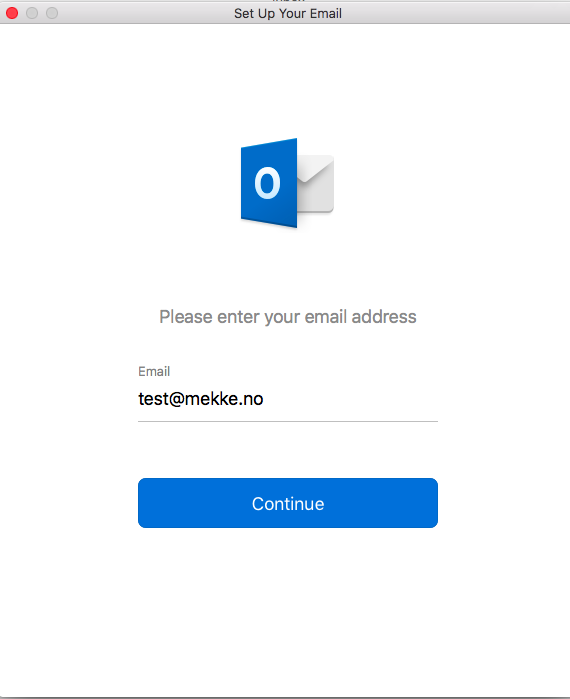Click the @ symbol in the email address
Viewport: 570px width, 699px height.
176,399
